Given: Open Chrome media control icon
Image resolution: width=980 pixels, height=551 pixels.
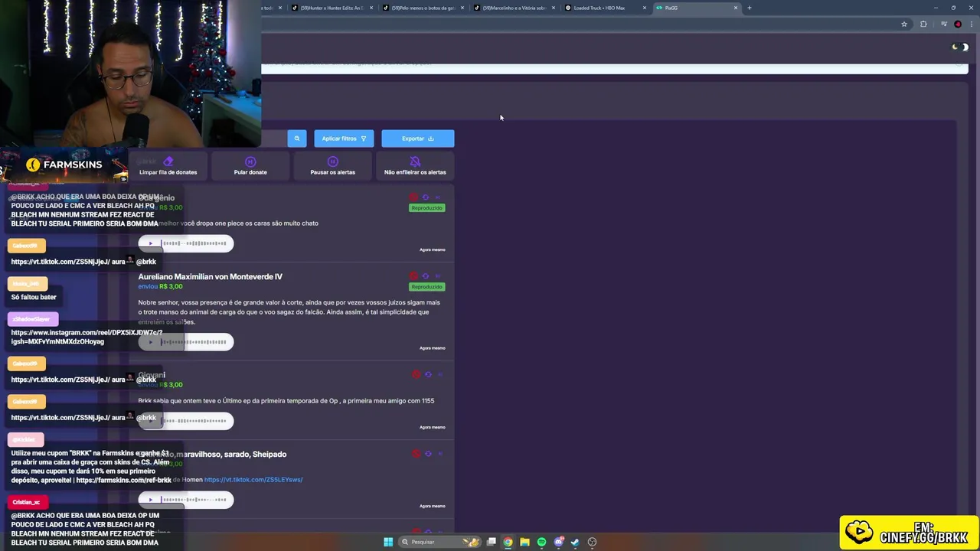Looking at the screenshot, I should point(944,24).
